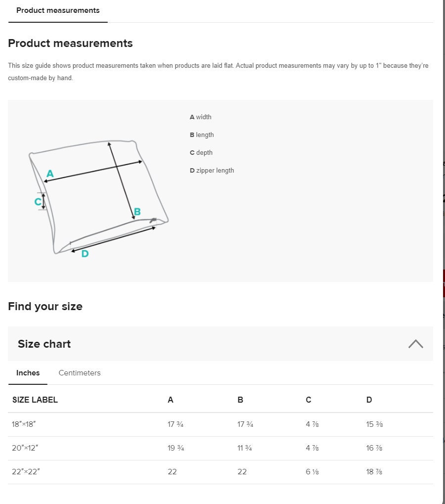Select the 18"×18" size row
The width and height of the screenshot is (445, 504).
(221, 424)
